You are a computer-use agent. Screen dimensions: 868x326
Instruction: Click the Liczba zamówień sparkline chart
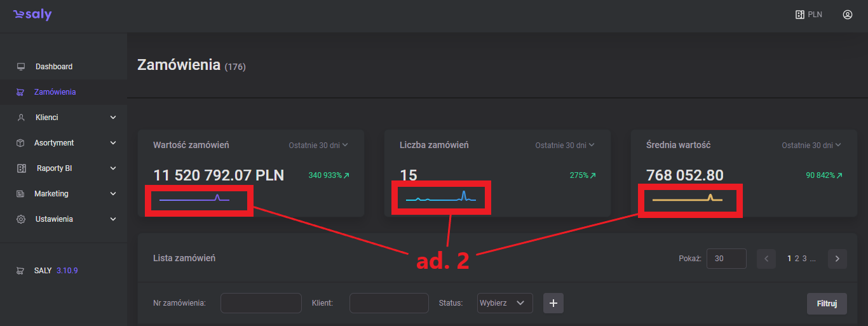441,198
